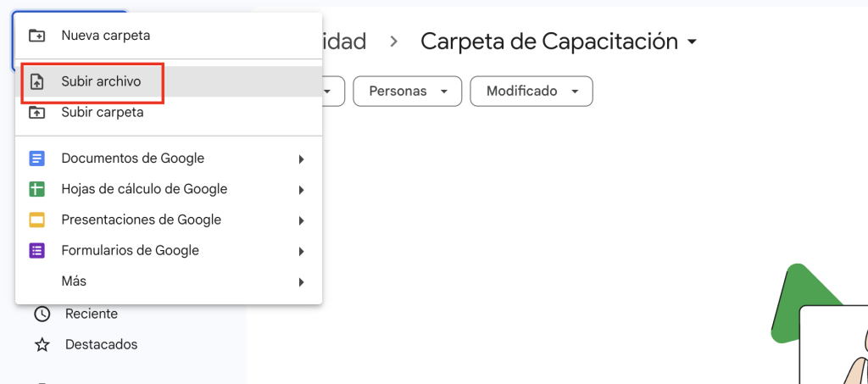Go to Destacados in the sidebar

pyautogui.click(x=101, y=345)
